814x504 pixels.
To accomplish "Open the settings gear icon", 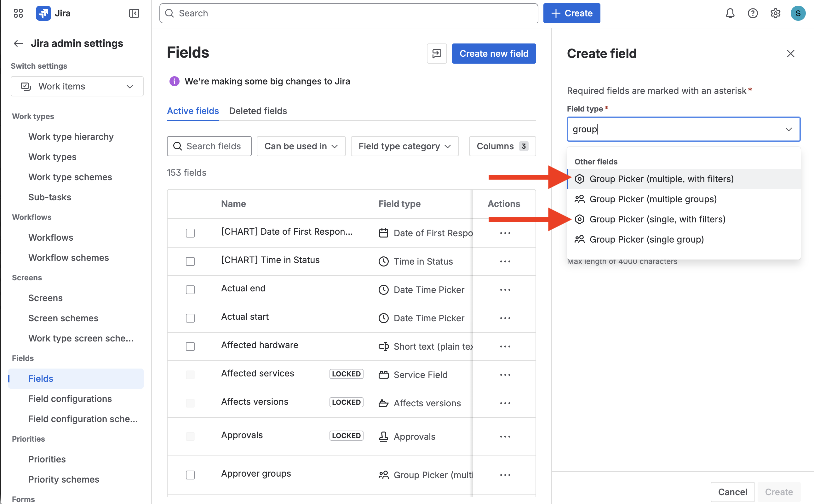I will [x=775, y=13].
